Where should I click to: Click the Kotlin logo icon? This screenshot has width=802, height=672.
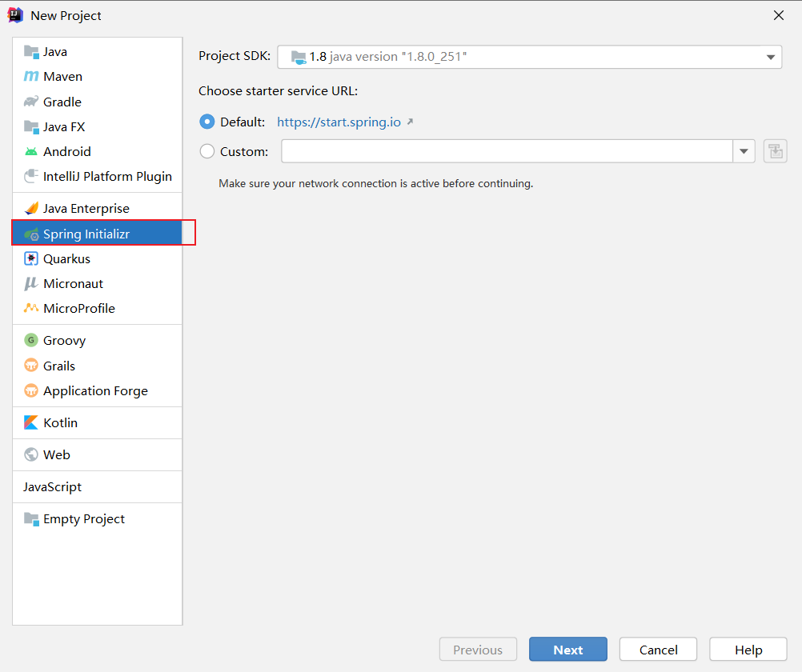point(31,422)
